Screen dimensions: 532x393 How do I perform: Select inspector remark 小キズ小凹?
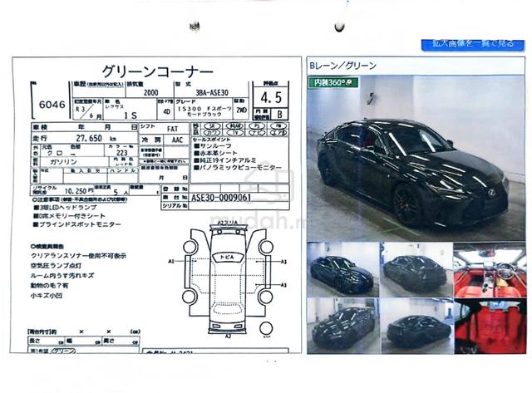coord(47,295)
